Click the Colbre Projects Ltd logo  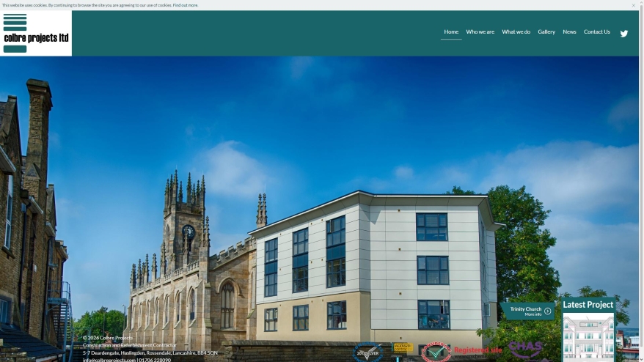click(x=36, y=33)
